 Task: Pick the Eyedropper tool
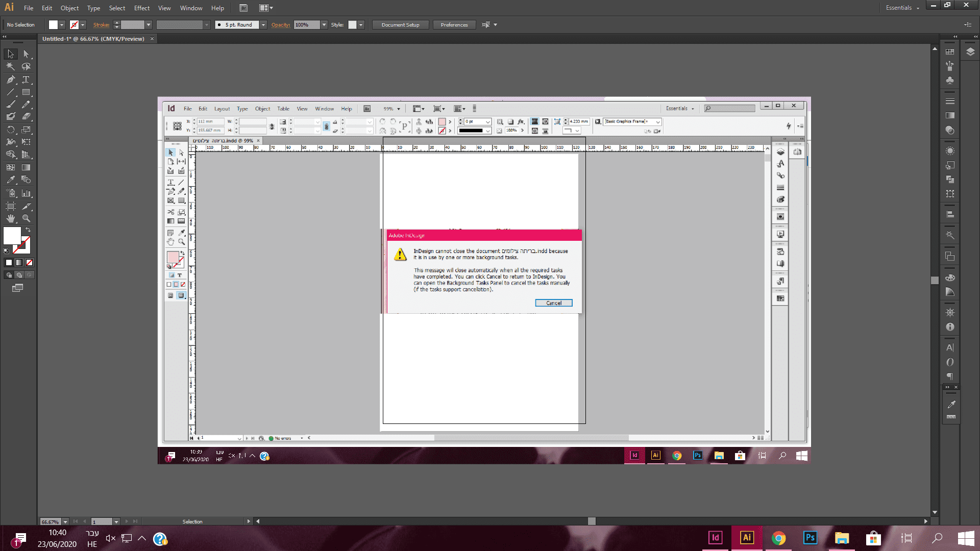[10, 180]
